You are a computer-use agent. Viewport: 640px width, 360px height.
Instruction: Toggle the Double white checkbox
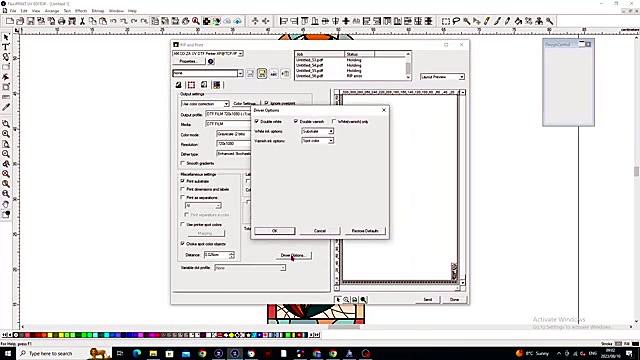257,121
